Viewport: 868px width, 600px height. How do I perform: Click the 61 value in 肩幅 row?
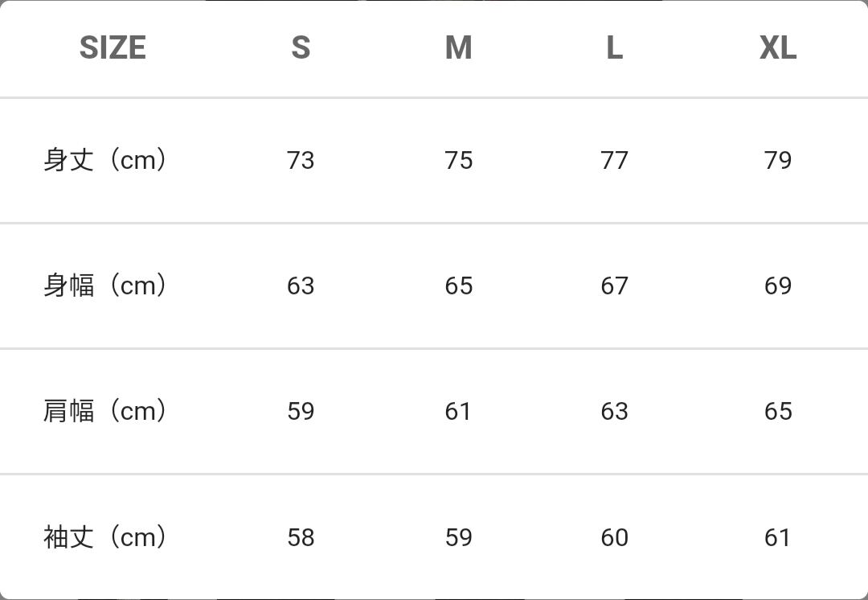[458, 411]
